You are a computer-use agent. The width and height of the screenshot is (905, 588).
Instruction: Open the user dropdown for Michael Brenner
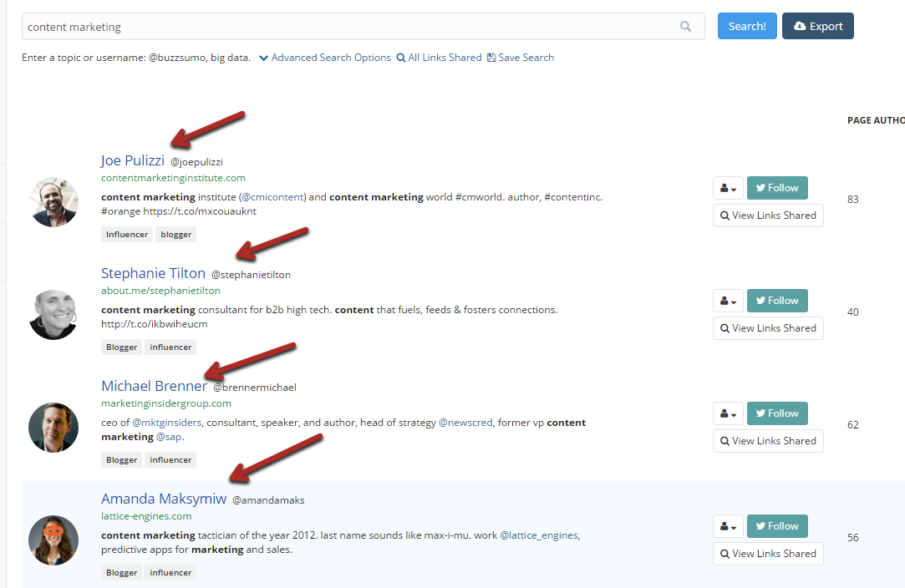[x=728, y=413]
